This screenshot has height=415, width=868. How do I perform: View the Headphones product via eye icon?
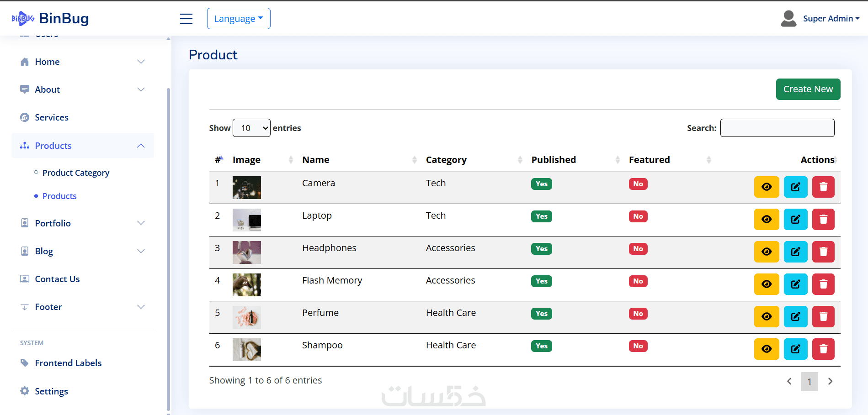pos(767,252)
